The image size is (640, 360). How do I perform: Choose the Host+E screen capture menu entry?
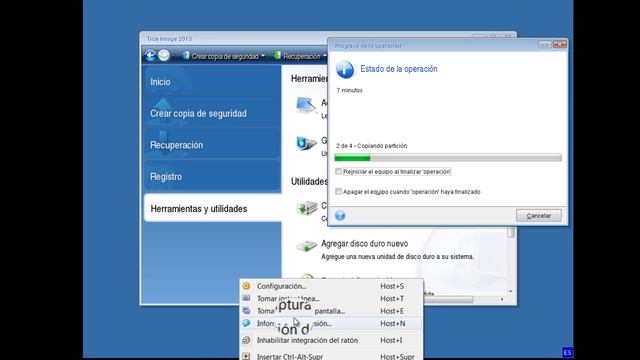(331, 311)
